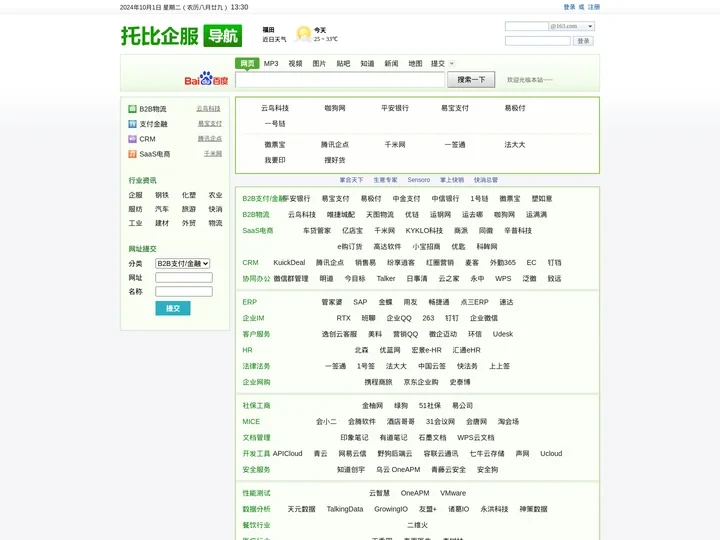Switch to the 贴吧 search tab

click(343, 63)
